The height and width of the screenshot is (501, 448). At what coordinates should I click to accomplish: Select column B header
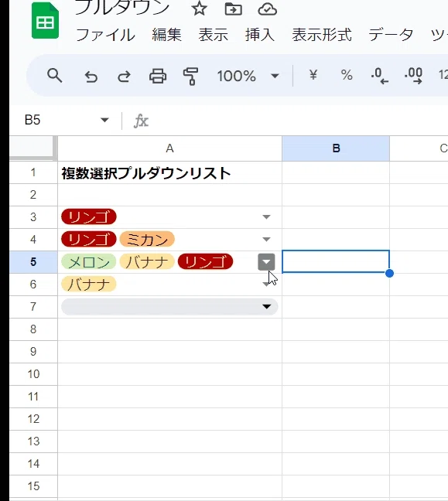(336, 148)
